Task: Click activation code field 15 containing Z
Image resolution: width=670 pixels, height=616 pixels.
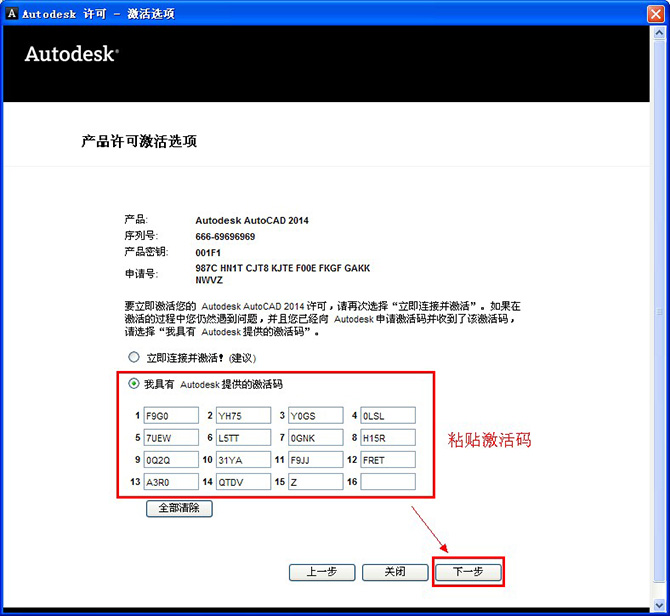Action: 315,481
